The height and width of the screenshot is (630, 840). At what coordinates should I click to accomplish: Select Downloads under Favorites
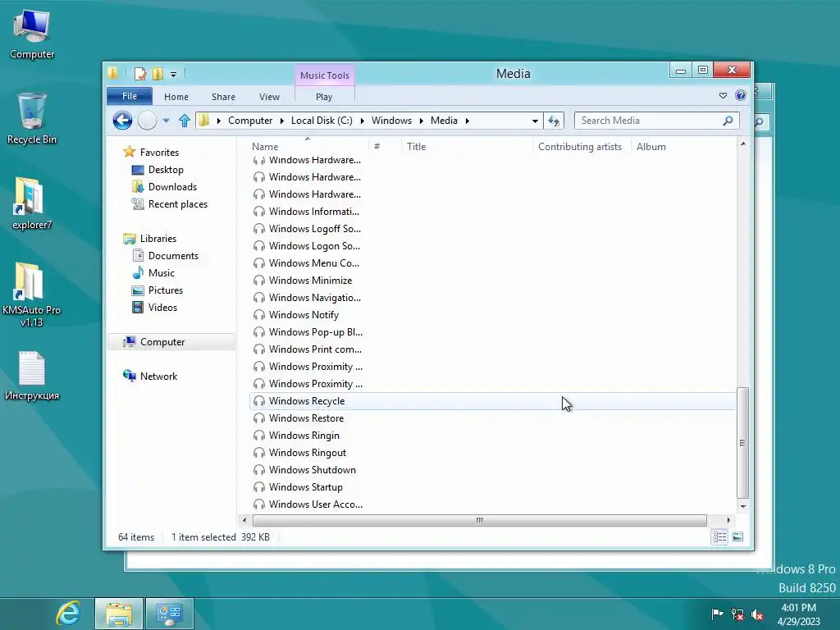[172, 187]
